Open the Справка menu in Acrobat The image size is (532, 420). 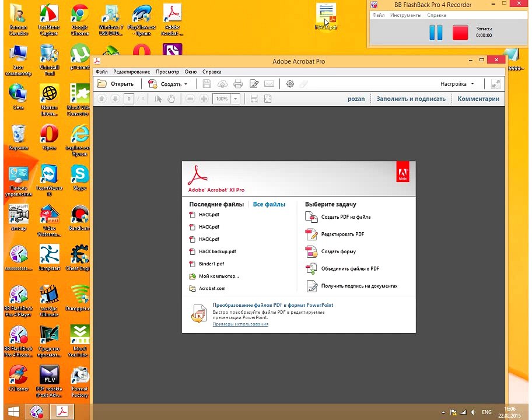[x=212, y=72]
